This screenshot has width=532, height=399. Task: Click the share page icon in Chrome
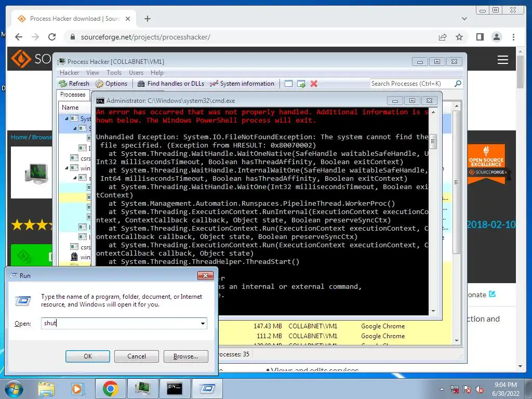tap(443, 37)
